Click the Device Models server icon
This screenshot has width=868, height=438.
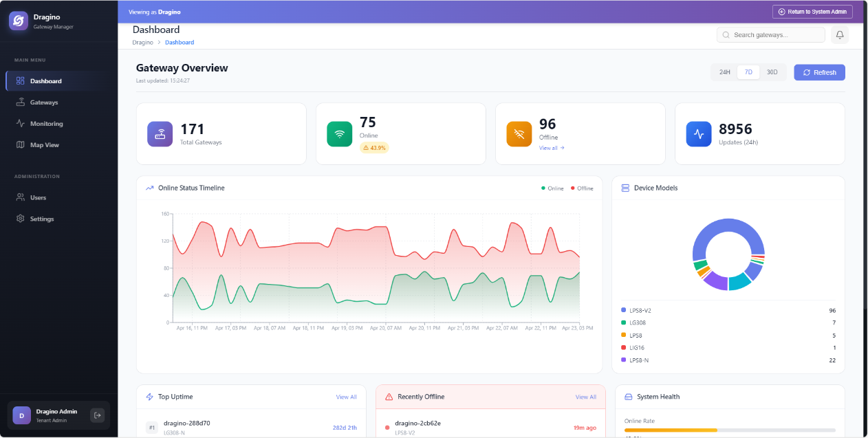625,188
